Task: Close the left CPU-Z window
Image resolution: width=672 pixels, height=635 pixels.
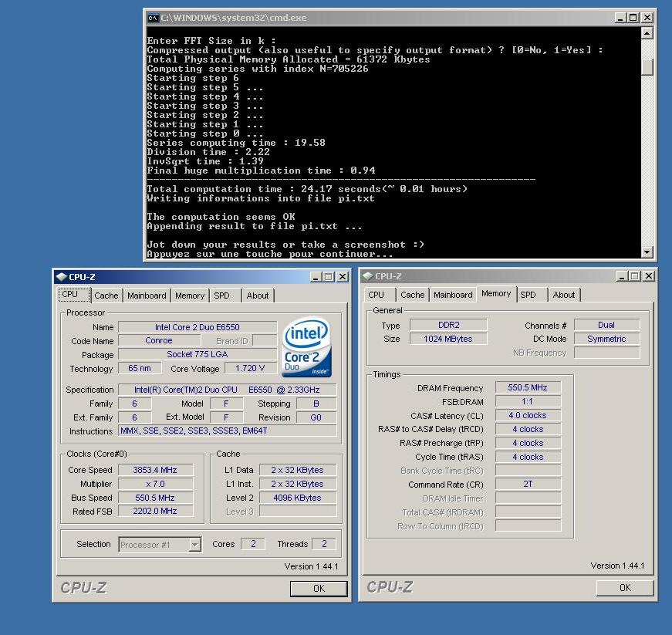Action: (x=343, y=277)
